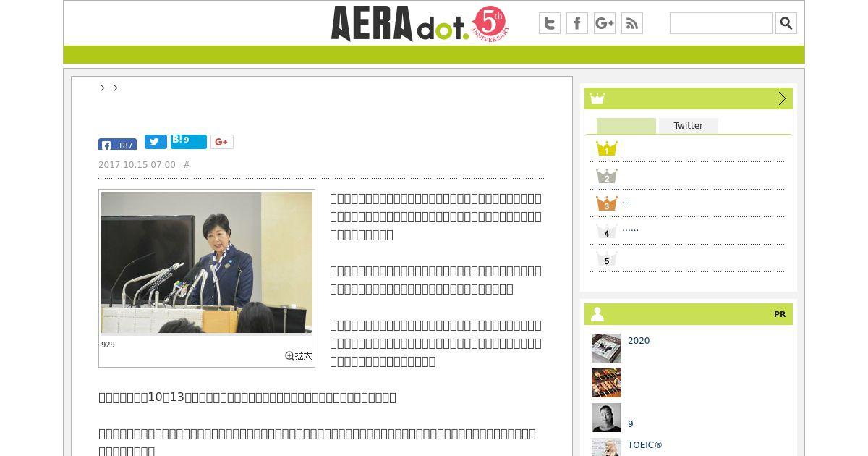This screenshot has height=456, width=868.
Task: Click the search magnifier button
Action: [x=786, y=23]
